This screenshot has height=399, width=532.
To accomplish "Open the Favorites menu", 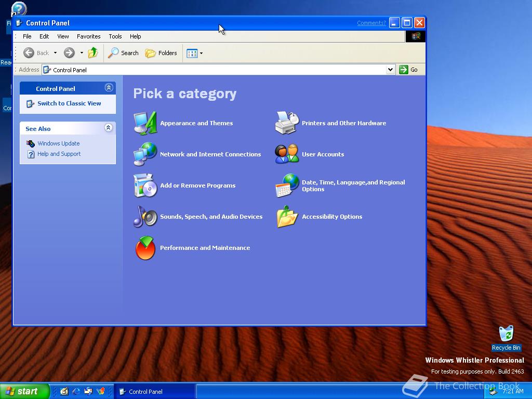I will pyautogui.click(x=88, y=36).
